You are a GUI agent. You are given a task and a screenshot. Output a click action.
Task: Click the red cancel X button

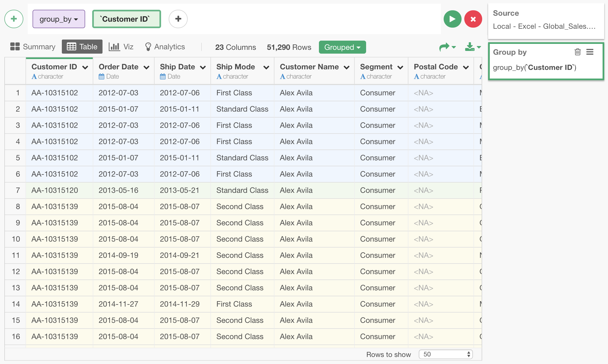click(473, 19)
